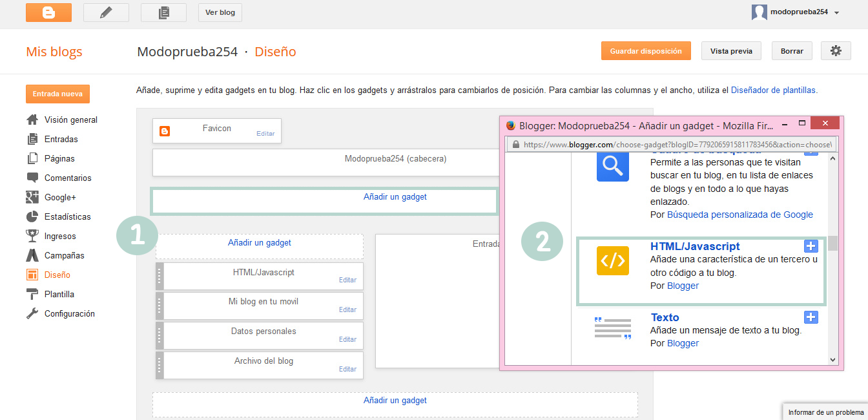This screenshot has height=420, width=868.
Task: Click the popup scrollbar down arrow
Action: click(833, 360)
